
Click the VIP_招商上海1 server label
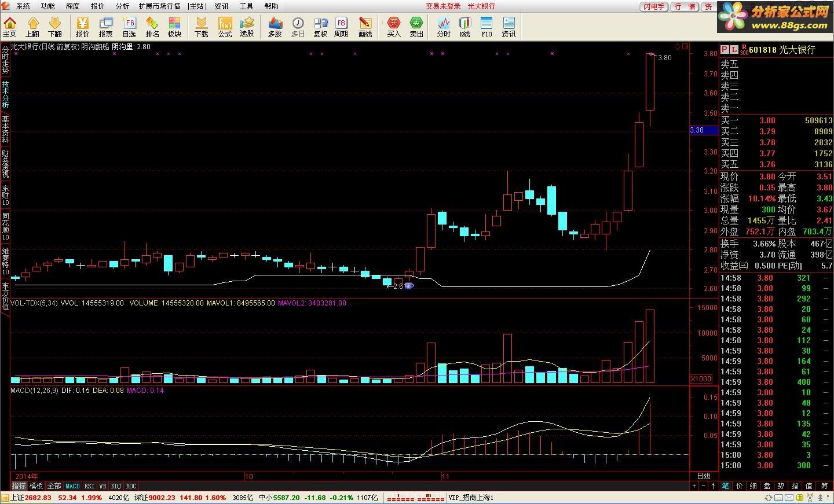[x=471, y=498]
